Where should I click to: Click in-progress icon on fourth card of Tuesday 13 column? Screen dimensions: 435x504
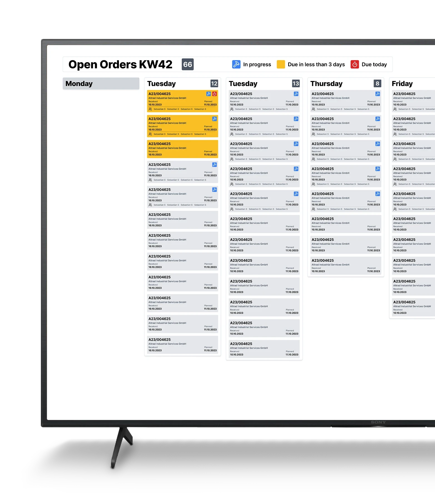point(296,169)
